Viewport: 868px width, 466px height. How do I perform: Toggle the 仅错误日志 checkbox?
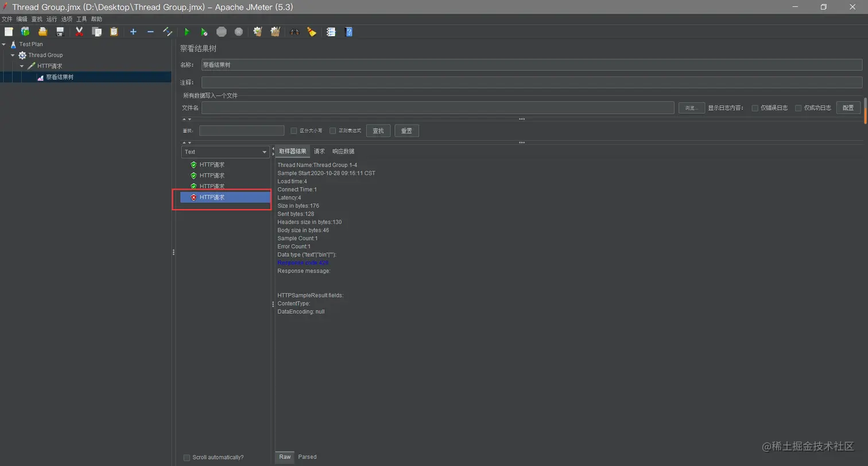tap(755, 108)
